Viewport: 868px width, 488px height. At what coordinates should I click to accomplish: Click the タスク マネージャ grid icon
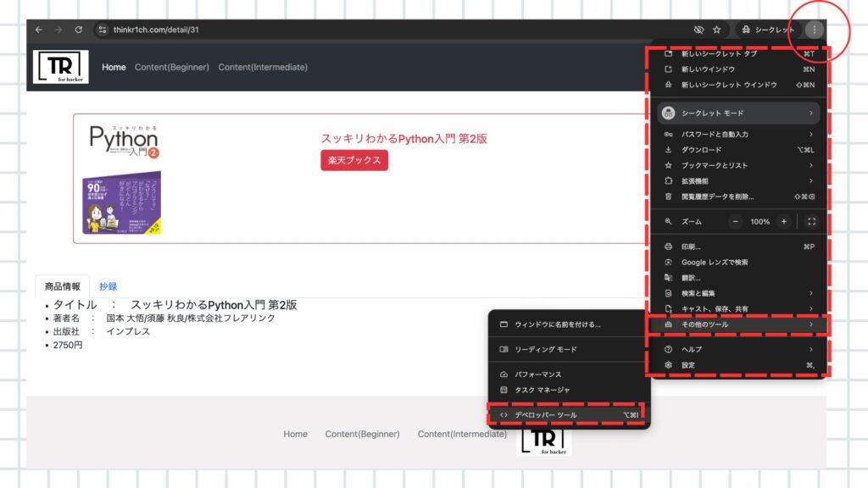click(504, 390)
